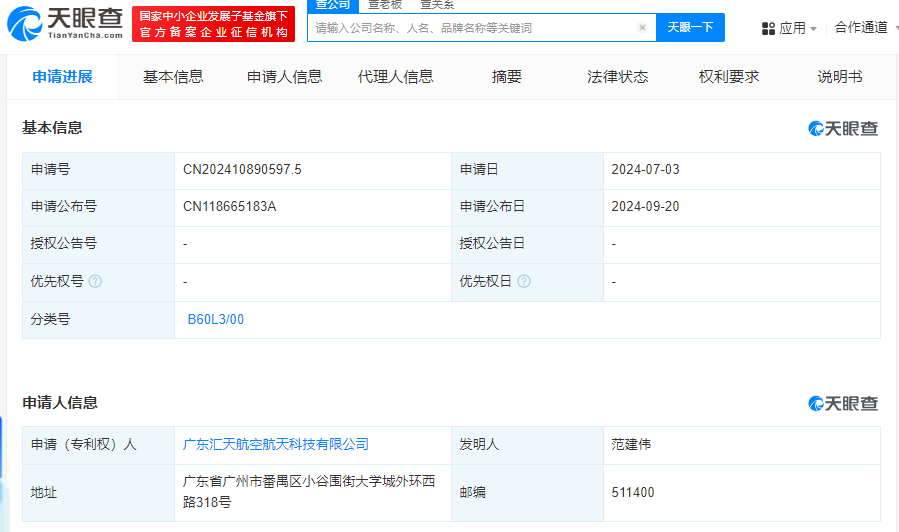Open the 合作通道 dropdown menu
Screen dimensions: 899x532
pyautogui.click(x=866, y=28)
